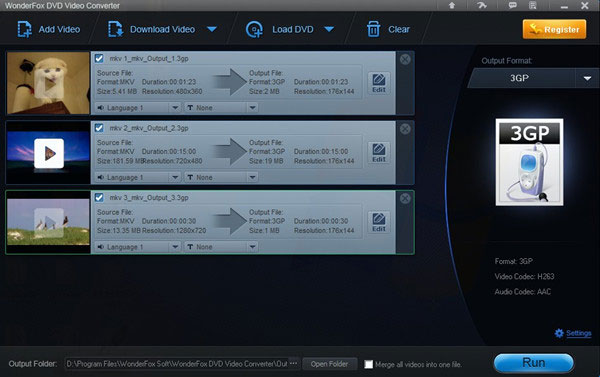Click the 3GP output format label
The height and width of the screenshot is (377, 600).
[519, 78]
